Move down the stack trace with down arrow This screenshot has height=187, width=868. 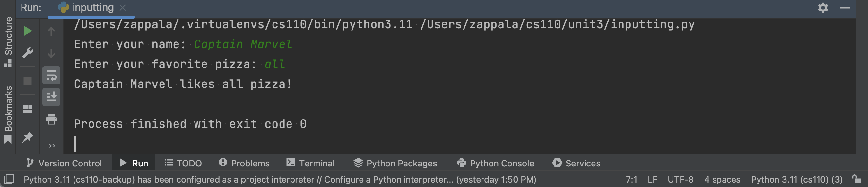pos(51,53)
